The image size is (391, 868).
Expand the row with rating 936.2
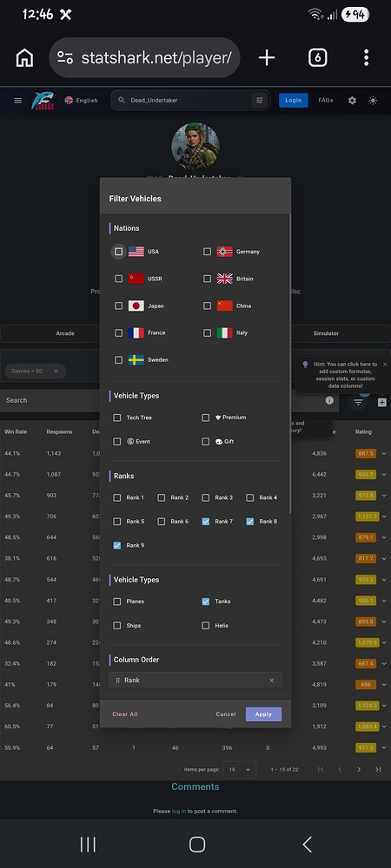click(x=384, y=475)
